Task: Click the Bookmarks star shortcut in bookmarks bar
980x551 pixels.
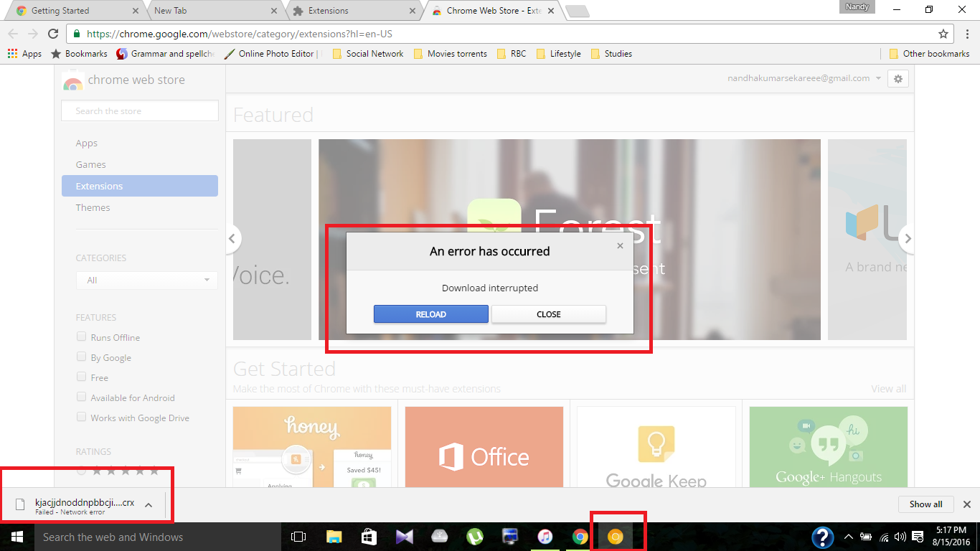Action: [x=79, y=54]
